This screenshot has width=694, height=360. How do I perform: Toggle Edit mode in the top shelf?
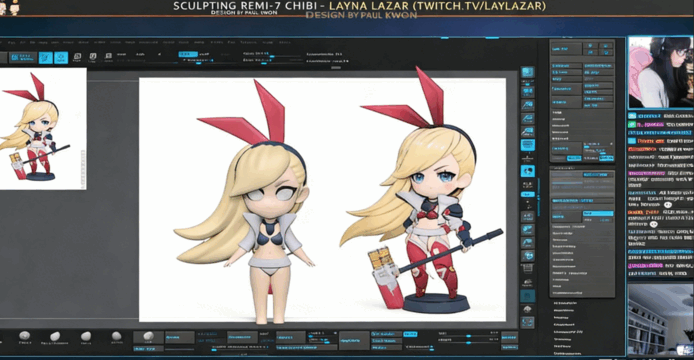46,58
